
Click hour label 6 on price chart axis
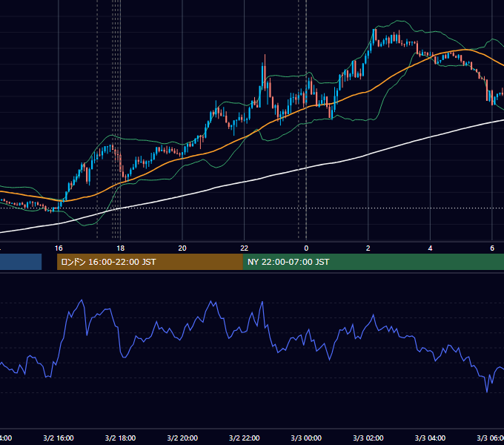(492, 248)
